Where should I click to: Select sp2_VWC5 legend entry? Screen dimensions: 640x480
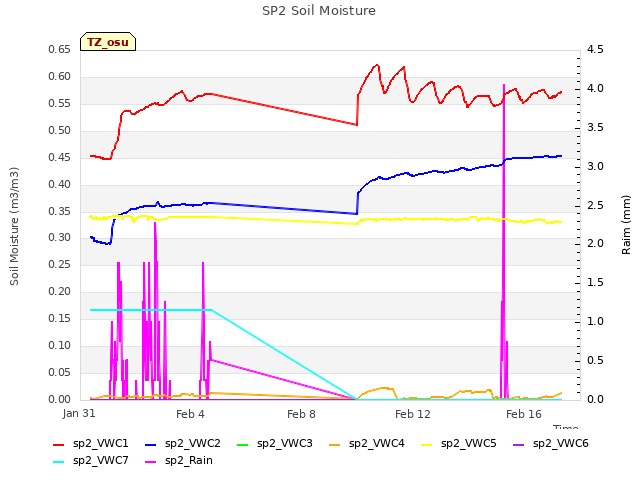click(459, 444)
